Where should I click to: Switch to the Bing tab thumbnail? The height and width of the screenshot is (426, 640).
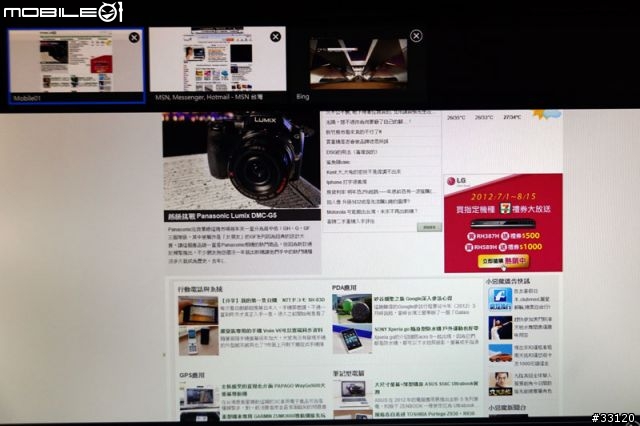click(x=358, y=64)
